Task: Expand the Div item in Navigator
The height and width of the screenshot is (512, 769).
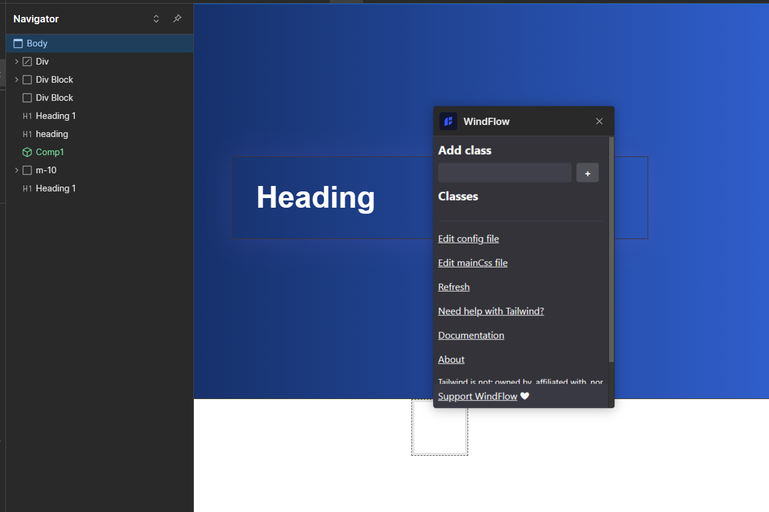Action: 16,61
